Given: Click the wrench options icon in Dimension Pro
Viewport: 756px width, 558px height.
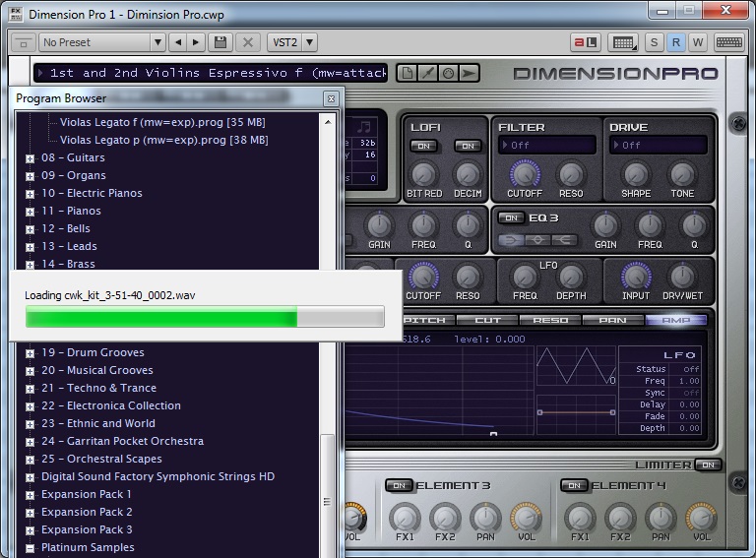Looking at the screenshot, I should click(x=427, y=73).
